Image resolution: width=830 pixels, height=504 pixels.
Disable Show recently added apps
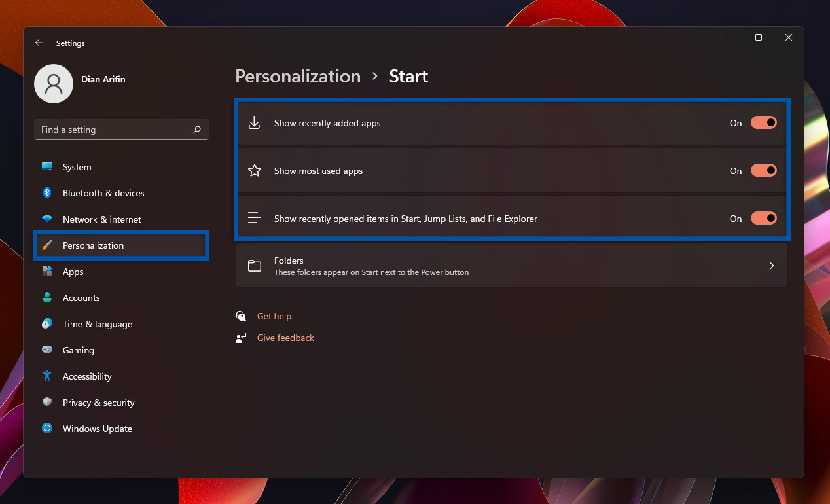pyautogui.click(x=764, y=122)
